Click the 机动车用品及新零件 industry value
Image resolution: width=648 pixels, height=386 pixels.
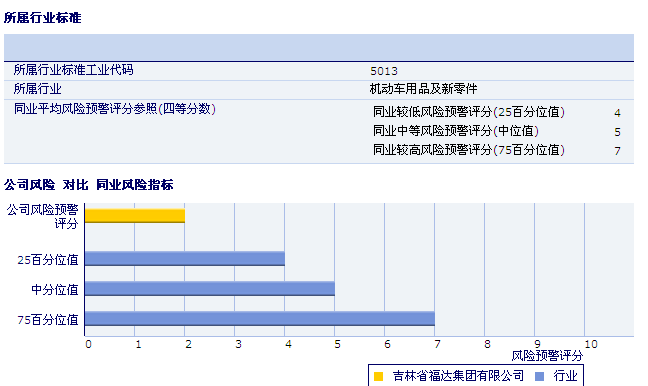click(424, 89)
